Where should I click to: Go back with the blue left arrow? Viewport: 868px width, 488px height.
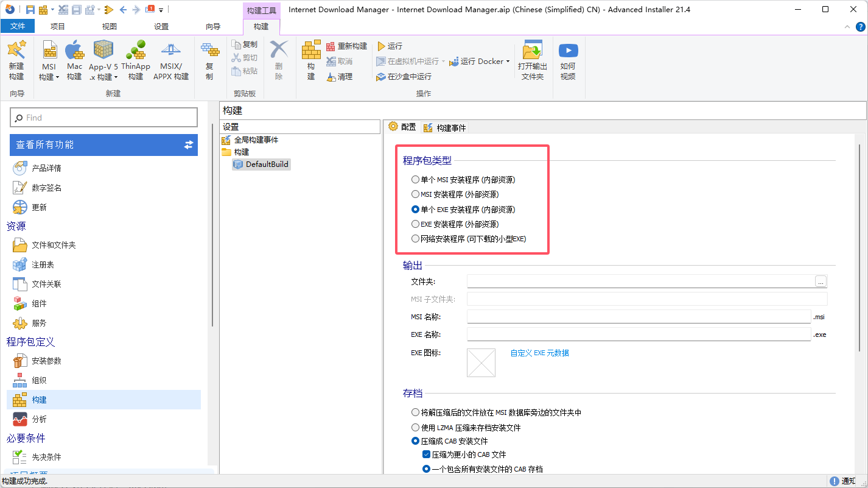[124, 10]
